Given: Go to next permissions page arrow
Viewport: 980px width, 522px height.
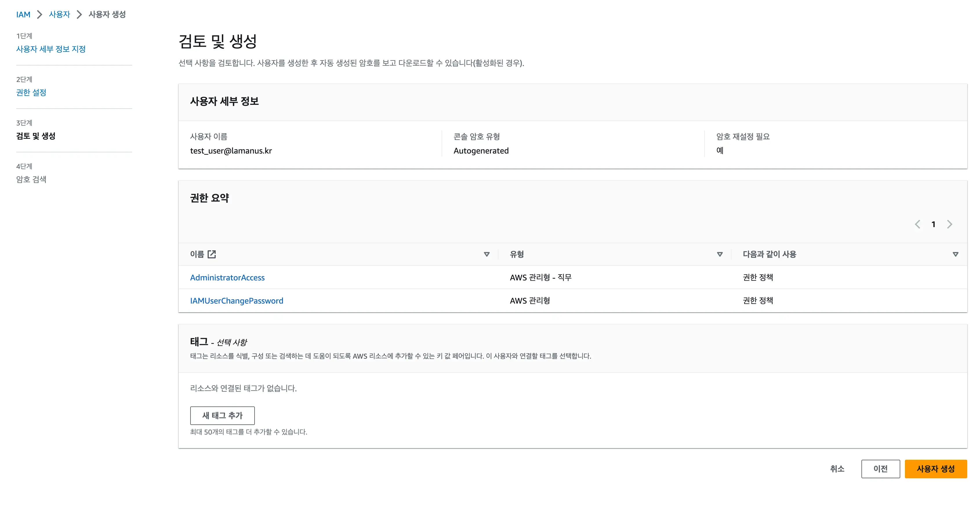Looking at the screenshot, I should (x=950, y=224).
